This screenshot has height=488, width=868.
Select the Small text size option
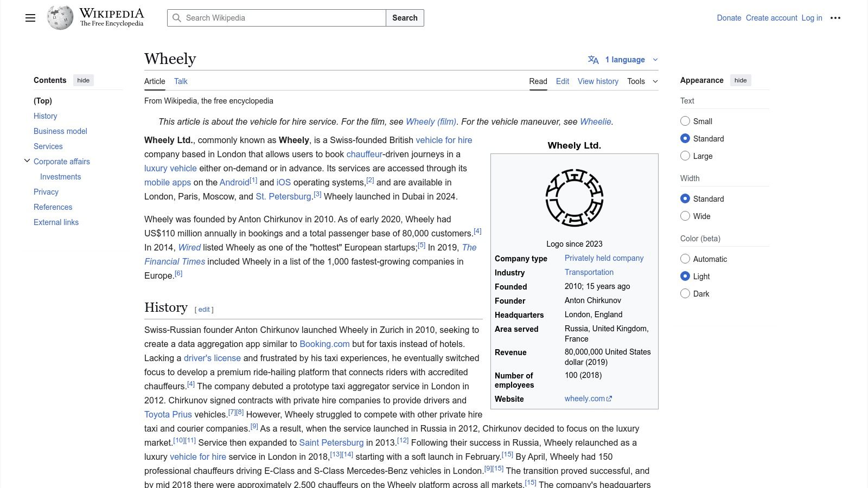[685, 121]
